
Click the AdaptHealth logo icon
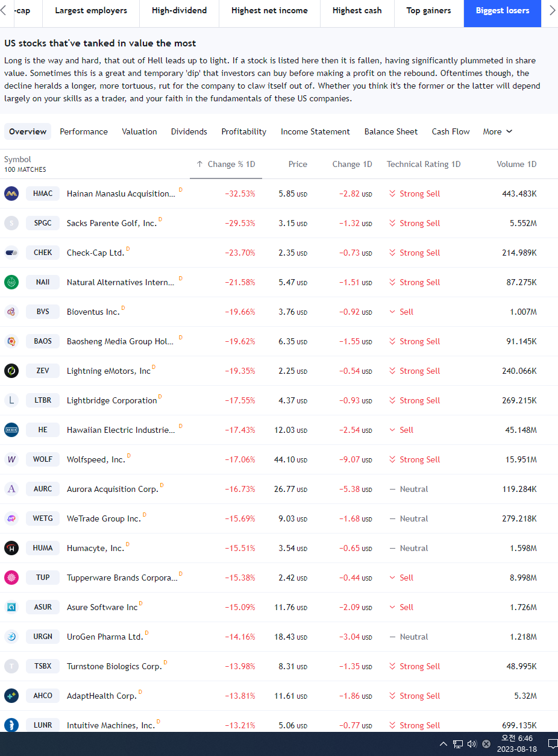11,696
